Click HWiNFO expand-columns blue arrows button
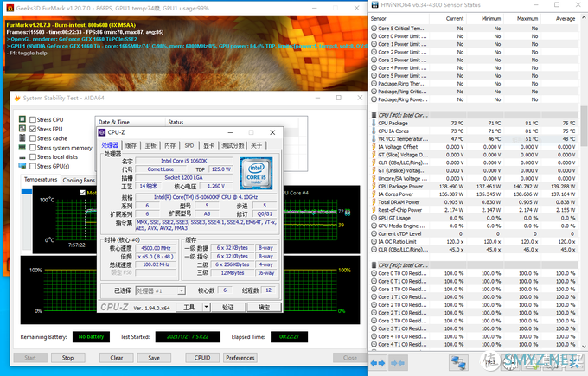Image resolution: width=588 pixels, height=376 pixels. (377, 363)
